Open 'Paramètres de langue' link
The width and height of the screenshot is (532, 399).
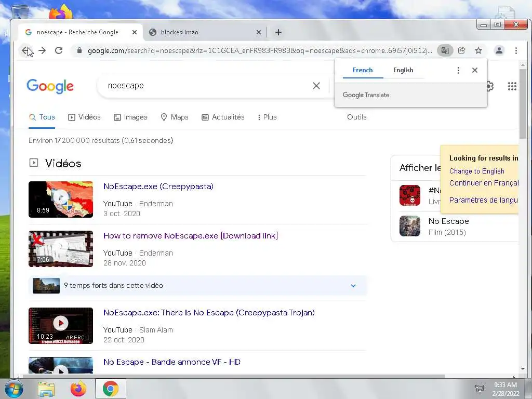pyautogui.click(x=484, y=200)
